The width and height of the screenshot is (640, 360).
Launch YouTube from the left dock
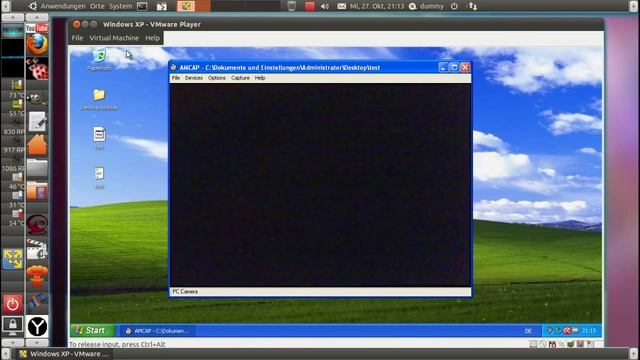pyautogui.click(x=37, y=28)
